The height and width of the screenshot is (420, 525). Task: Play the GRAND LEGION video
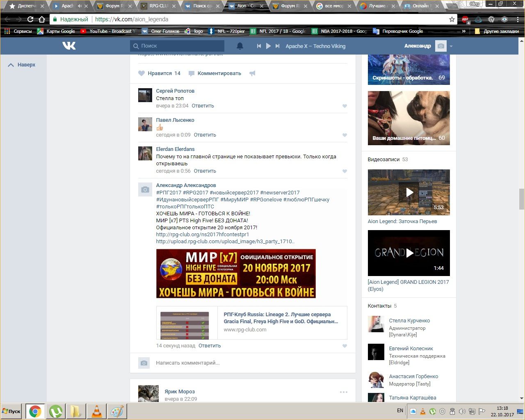point(409,253)
